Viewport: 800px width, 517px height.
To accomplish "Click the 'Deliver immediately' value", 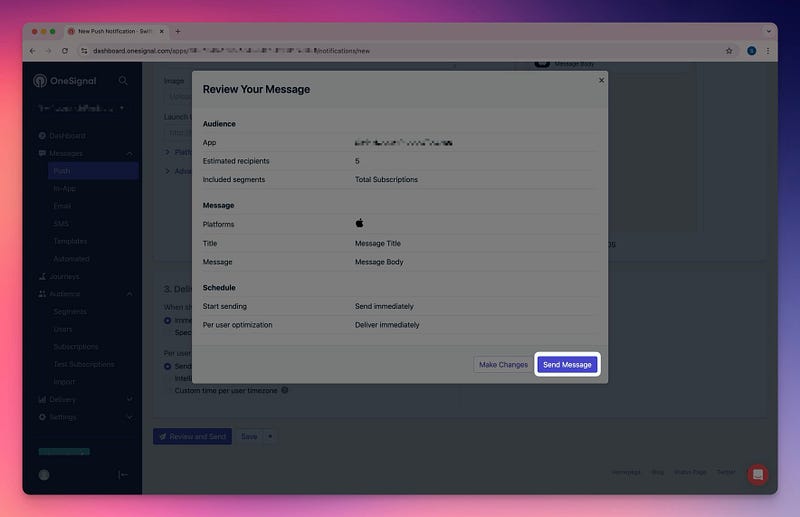I will click(x=387, y=325).
